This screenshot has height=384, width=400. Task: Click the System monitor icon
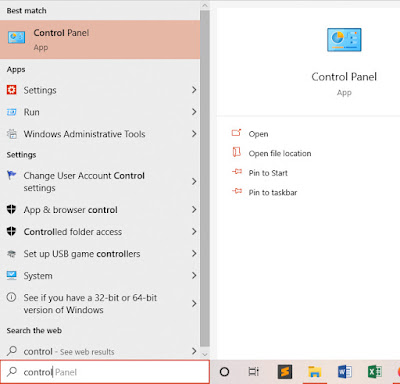point(11,275)
